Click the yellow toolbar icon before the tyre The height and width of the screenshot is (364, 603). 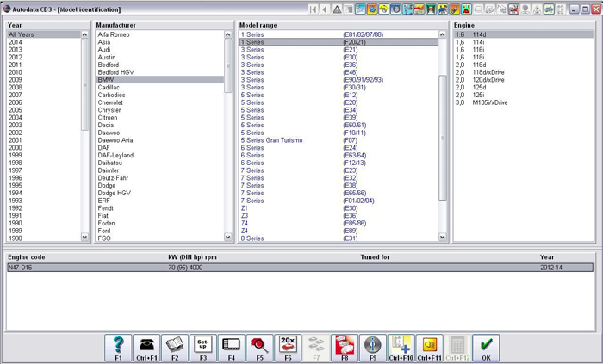(384, 9)
